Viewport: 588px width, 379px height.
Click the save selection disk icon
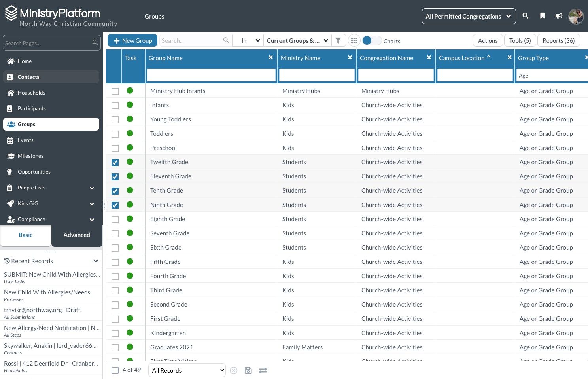(248, 370)
